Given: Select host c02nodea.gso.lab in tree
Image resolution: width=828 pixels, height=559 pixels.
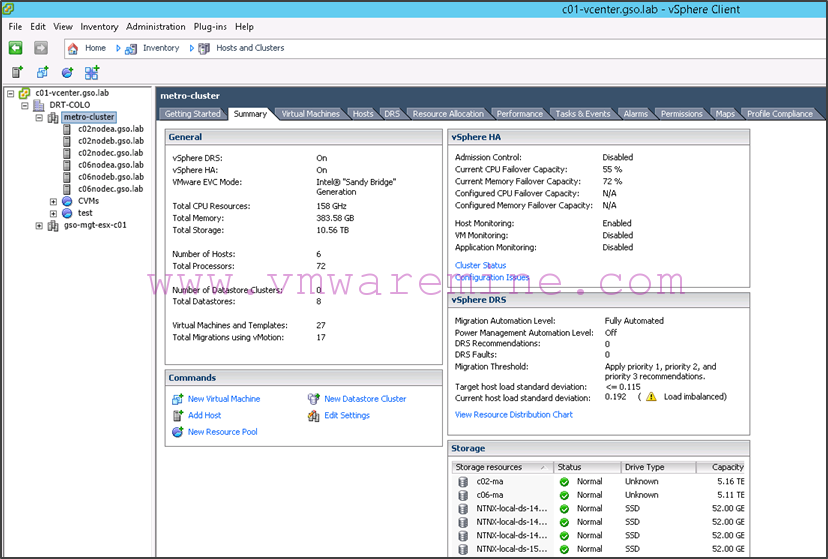Looking at the screenshot, I should click(111, 129).
